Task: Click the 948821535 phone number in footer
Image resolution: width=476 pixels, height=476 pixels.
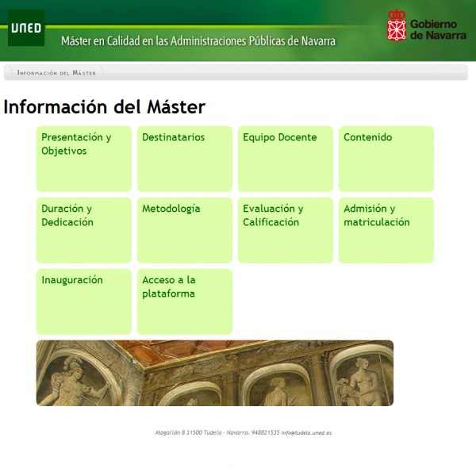Action: point(265,433)
